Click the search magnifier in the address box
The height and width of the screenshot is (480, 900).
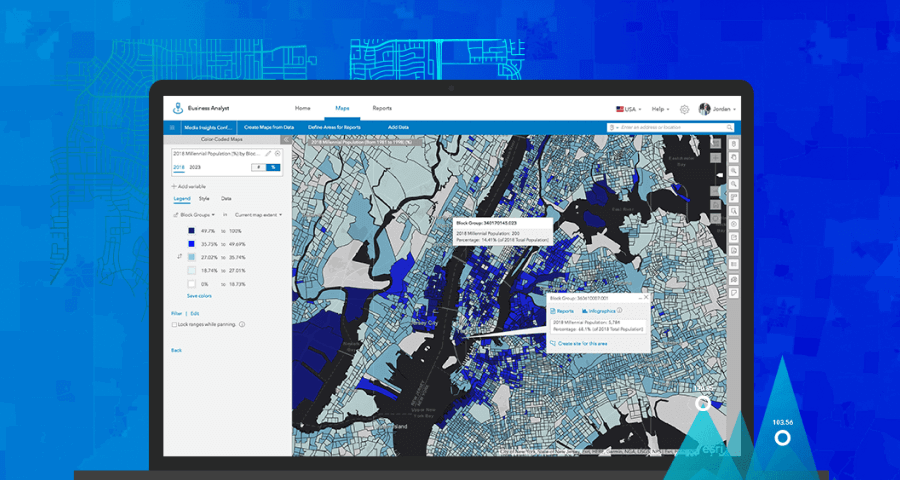point(730,127)
